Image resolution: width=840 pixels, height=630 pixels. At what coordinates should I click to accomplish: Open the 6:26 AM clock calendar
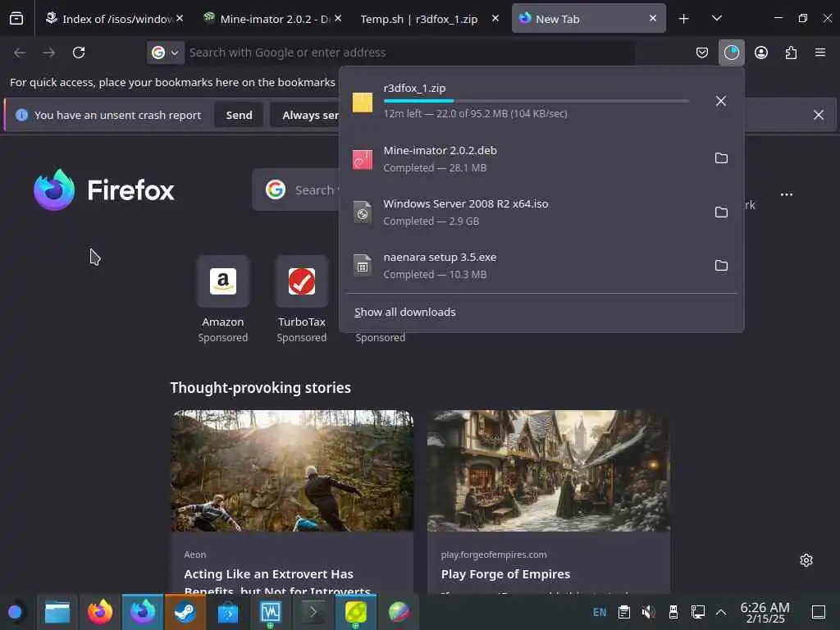(765, 612)
